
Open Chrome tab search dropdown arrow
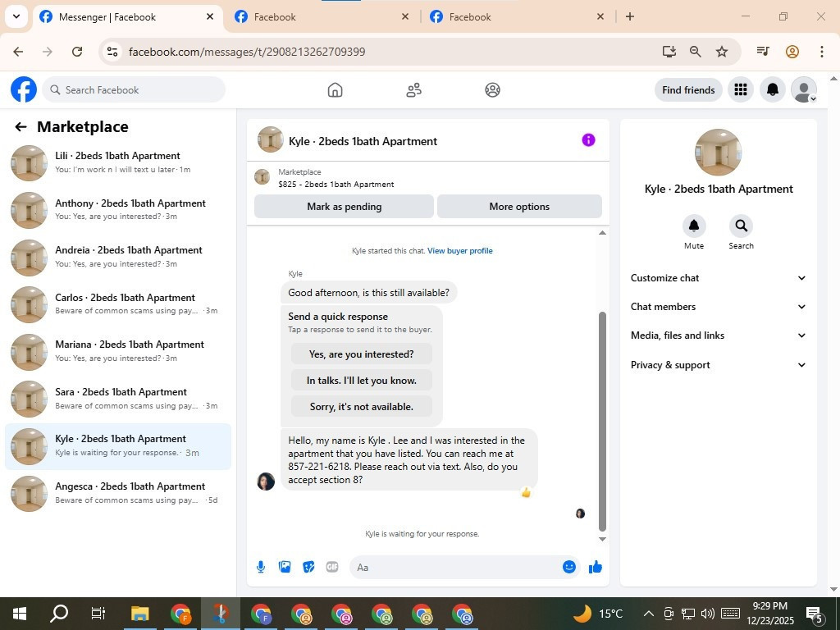(x=16, y=16)
